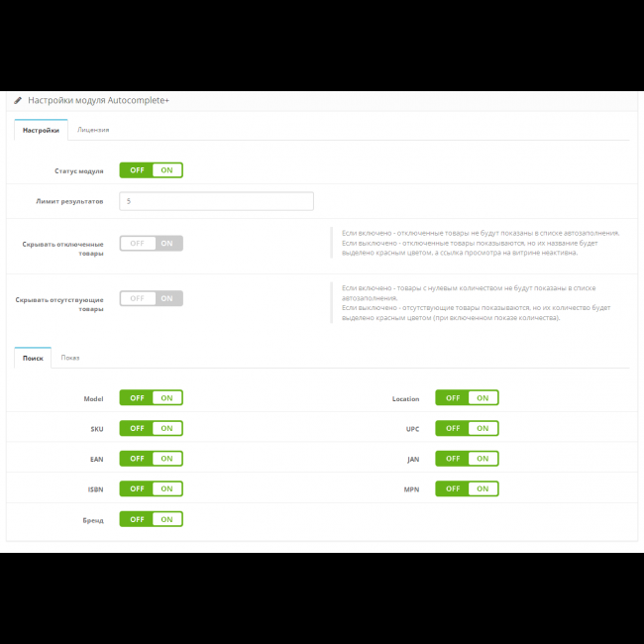The height and width of the screenshot is (644, 644).
Task: Click the Настройки модуля Autocomplete+ heading
Action: [x=98, y=101]
